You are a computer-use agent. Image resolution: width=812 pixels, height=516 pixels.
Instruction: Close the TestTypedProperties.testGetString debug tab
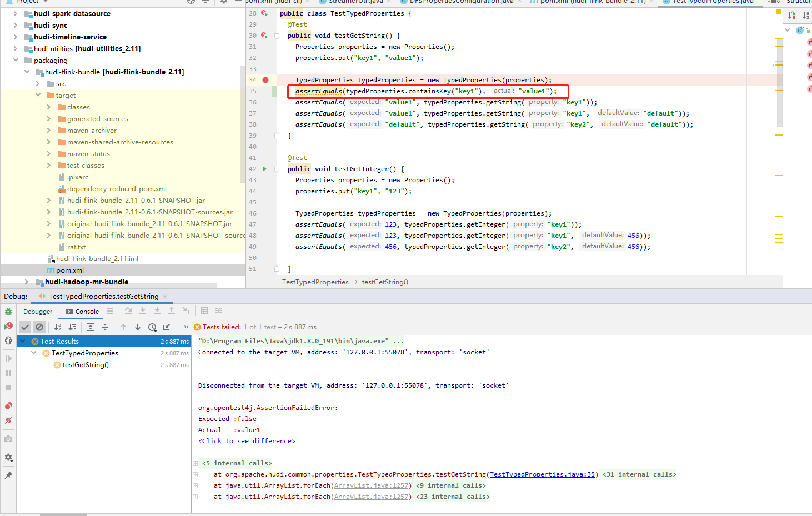click(165, 297)
